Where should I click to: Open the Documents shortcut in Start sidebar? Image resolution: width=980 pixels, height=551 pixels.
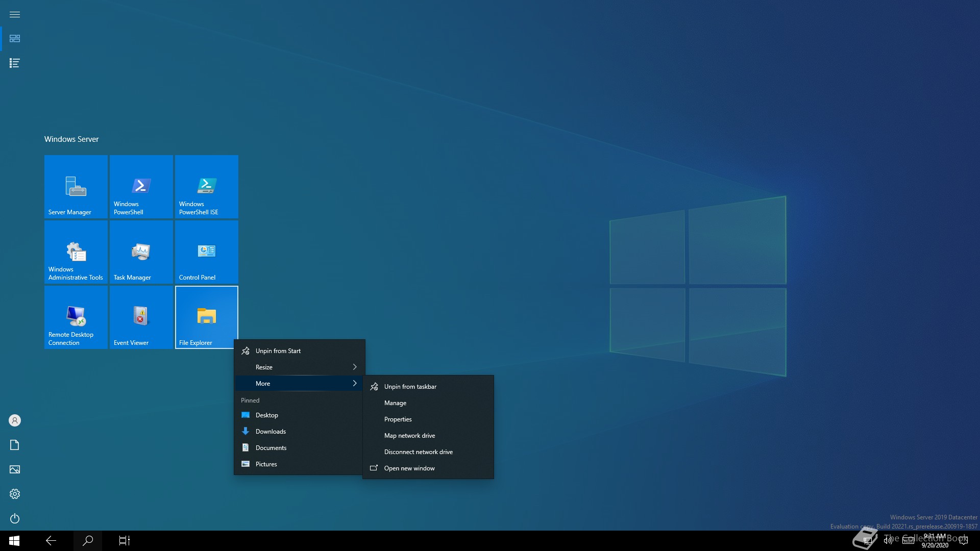15,445
